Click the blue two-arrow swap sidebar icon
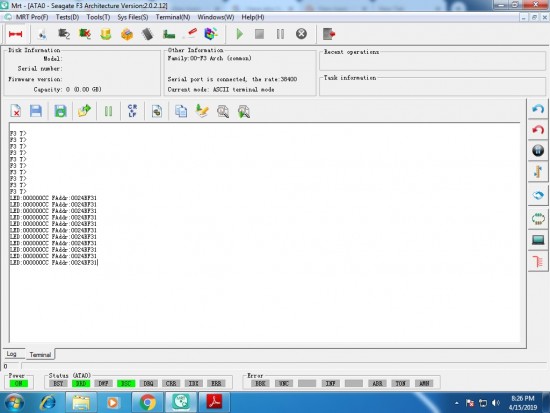 (538, 195)
